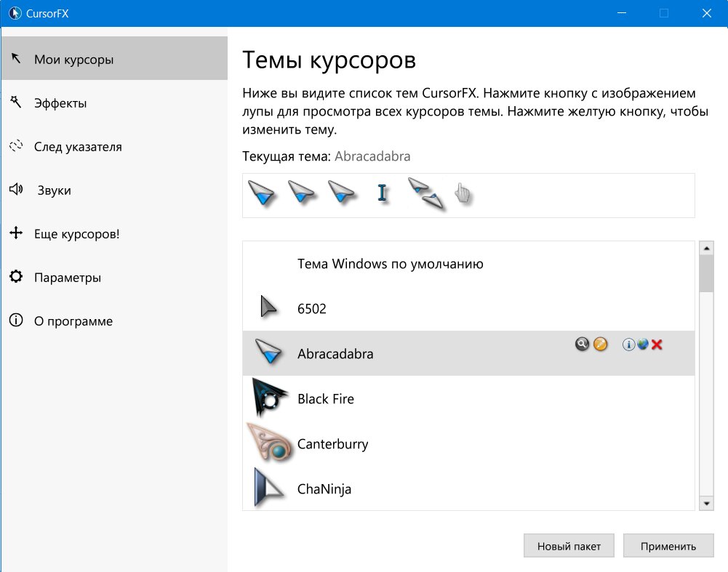Click the Применить button
Screen dimensions: 728x572
668,546
